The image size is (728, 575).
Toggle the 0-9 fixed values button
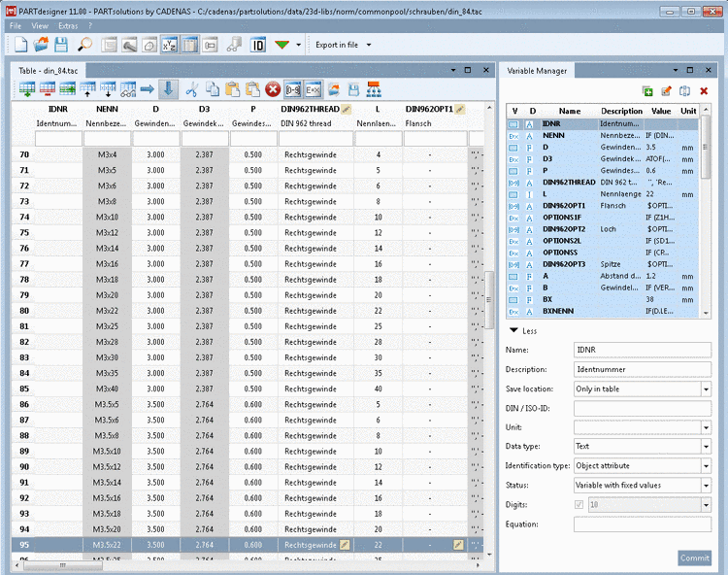click(293, 89)
